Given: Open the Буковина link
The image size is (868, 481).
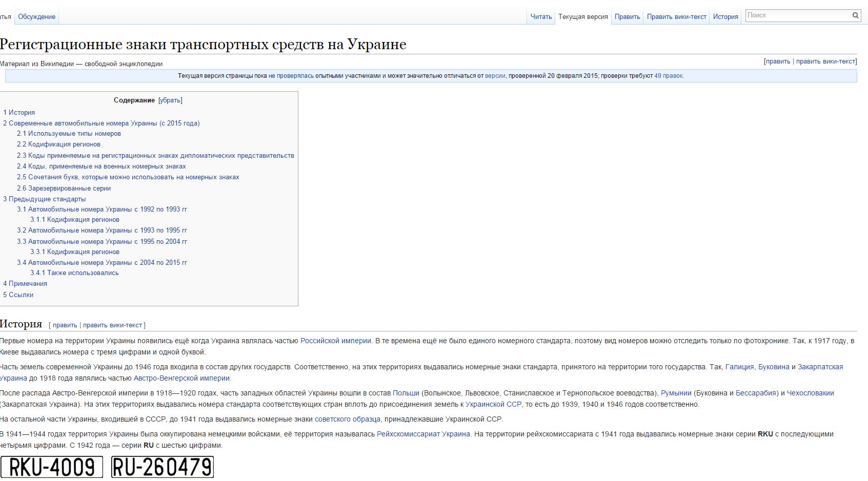Looking at the screenshot, I should 774,367.
